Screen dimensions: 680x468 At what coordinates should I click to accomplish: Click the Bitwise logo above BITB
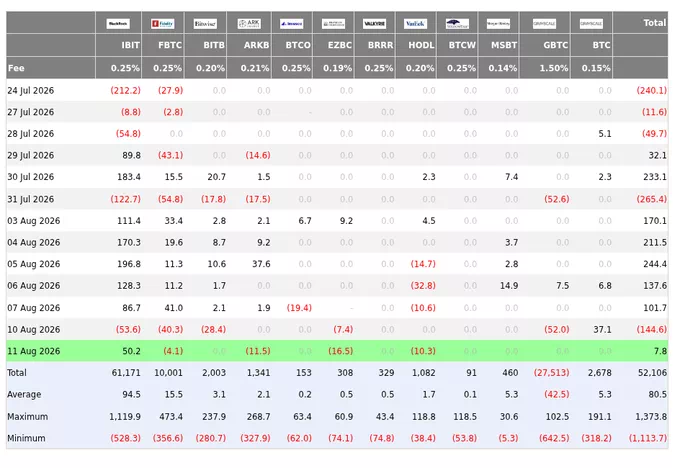click(205, 23)
